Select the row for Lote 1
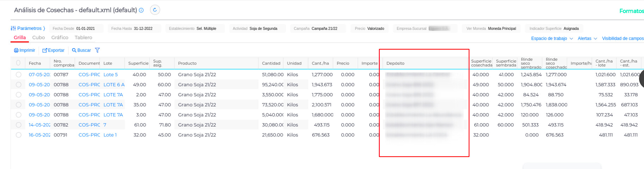Image resolution: width=644 pixels, height=169 pixels. (19, 135)
